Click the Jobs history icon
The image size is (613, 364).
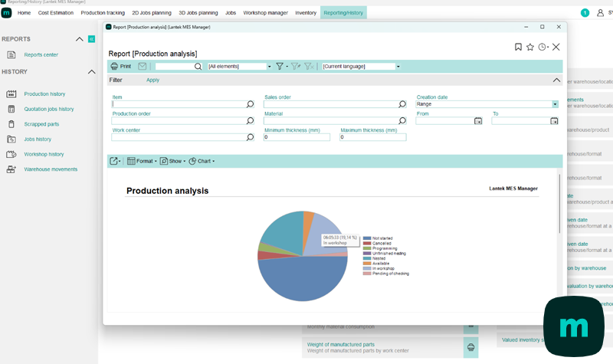[x=11, y=139]
